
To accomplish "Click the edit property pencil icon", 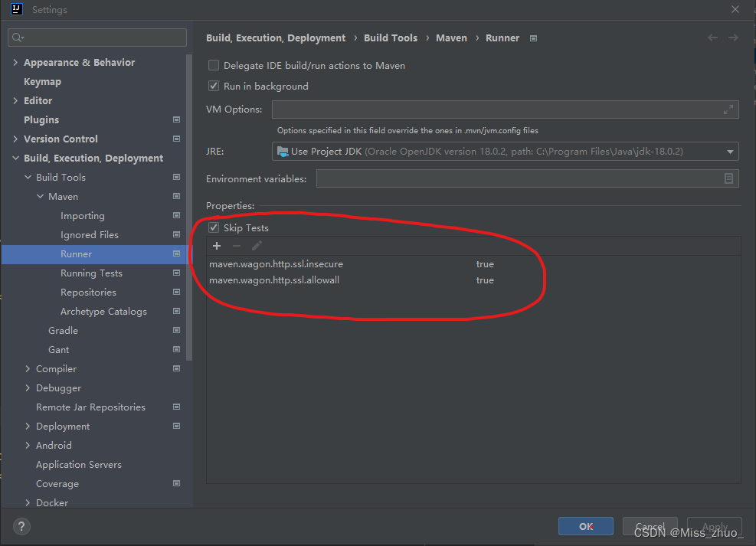I will point(256,245).
